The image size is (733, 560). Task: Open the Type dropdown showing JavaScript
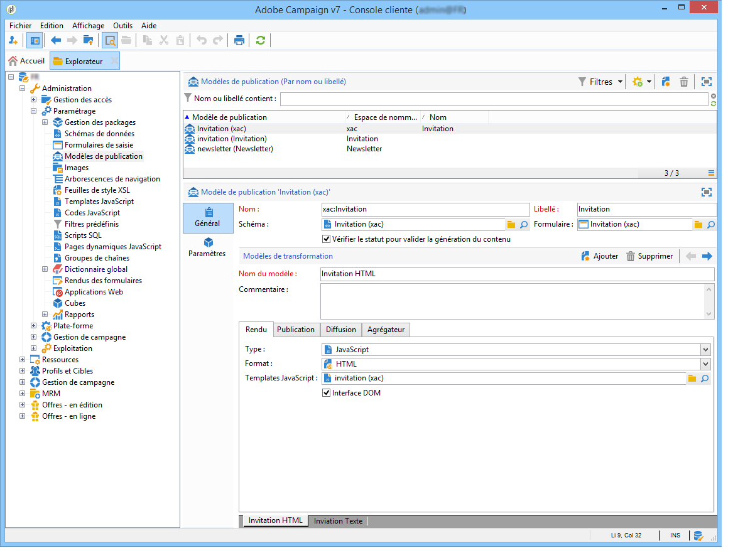(705, 350)
